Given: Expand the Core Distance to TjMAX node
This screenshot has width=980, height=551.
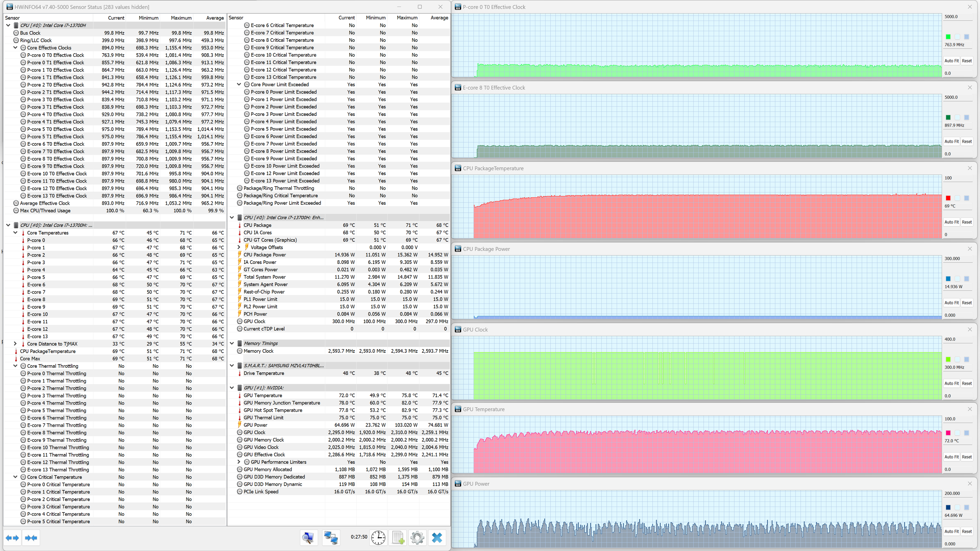Looking at the screenshot, I should (16, 344).
